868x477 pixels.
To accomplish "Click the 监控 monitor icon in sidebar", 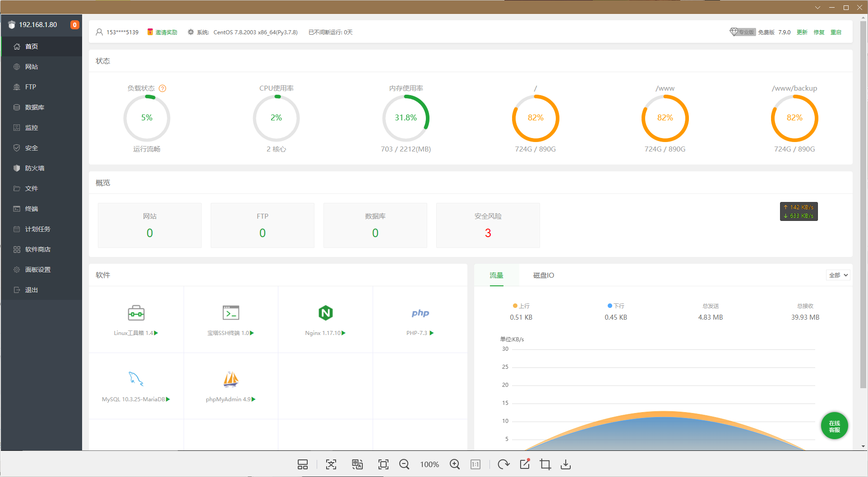I will click(17, 128).
